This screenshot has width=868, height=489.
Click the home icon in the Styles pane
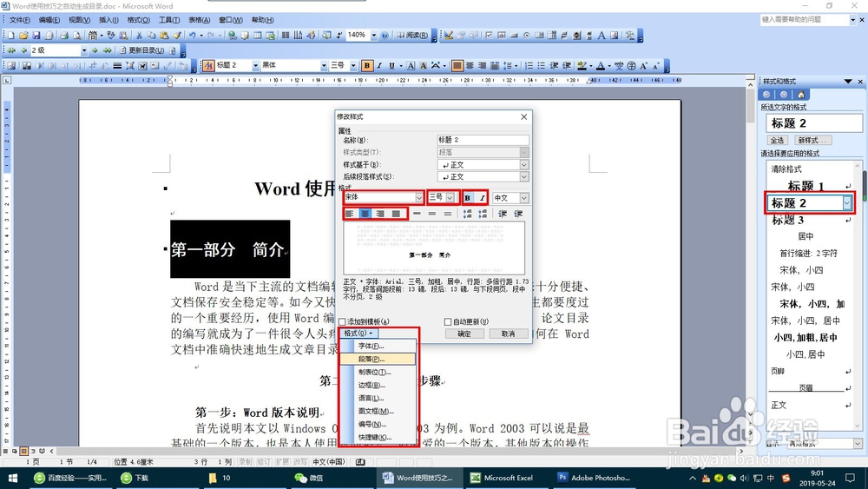tap(801, 95)
